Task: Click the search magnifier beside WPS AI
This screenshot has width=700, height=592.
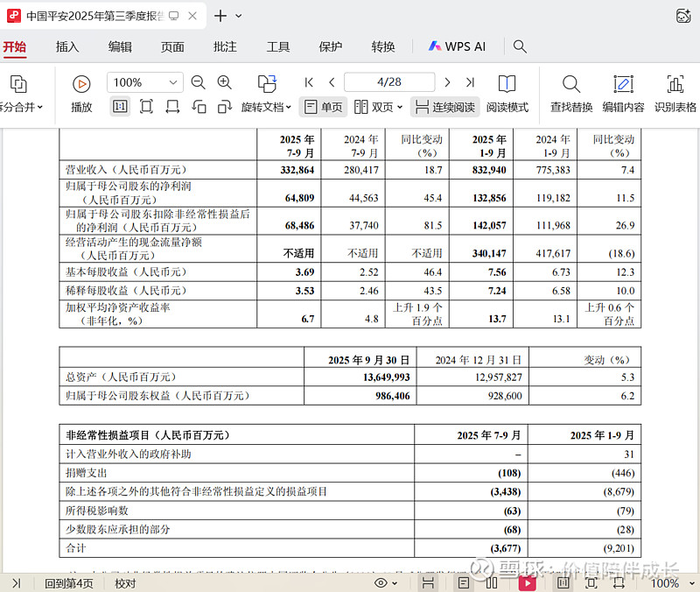Action: [x=520, y=46]
